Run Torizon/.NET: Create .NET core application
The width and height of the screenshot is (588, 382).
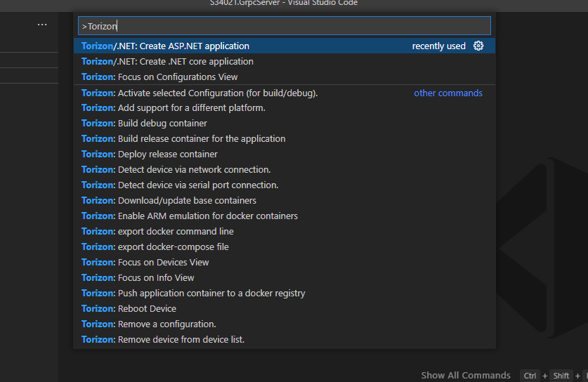point(285,62)
